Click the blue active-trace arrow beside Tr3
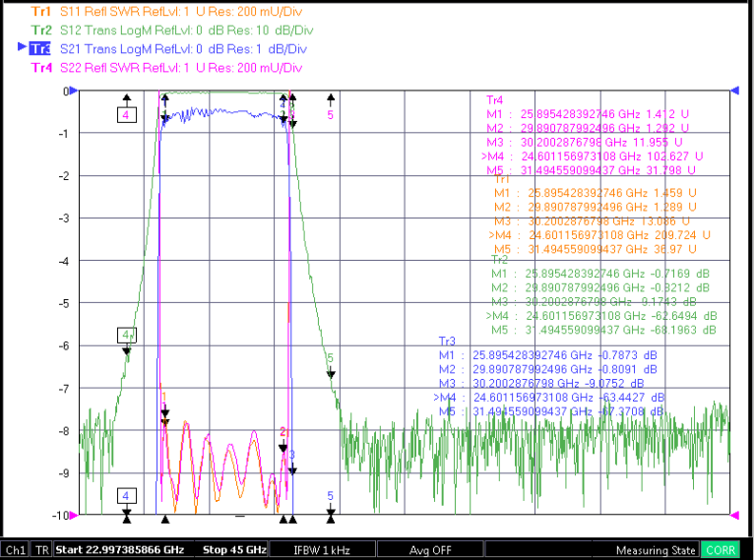This screenshot has width=754, height=560. pos(22,46)
